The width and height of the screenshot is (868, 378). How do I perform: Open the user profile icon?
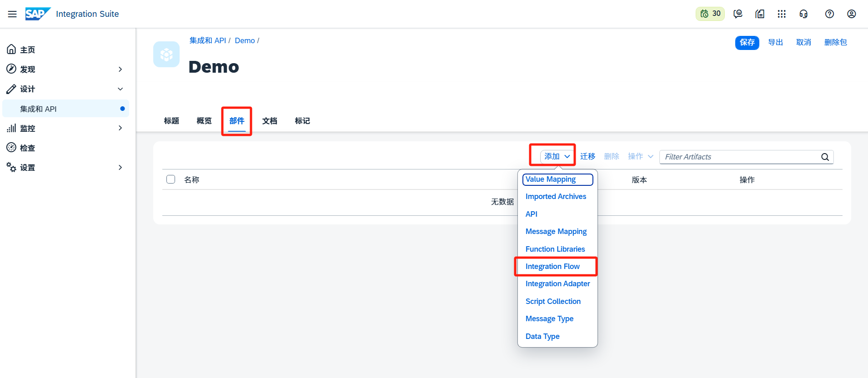point(852,14)
